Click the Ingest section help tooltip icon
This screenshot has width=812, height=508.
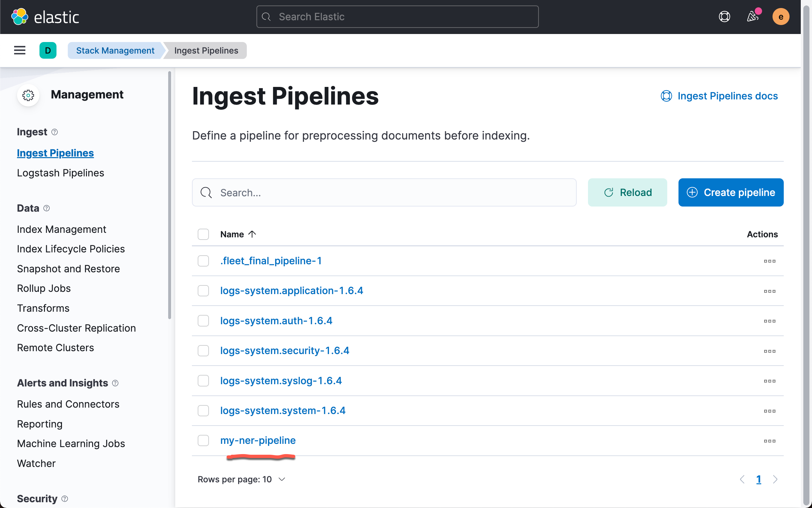[55, 132]
